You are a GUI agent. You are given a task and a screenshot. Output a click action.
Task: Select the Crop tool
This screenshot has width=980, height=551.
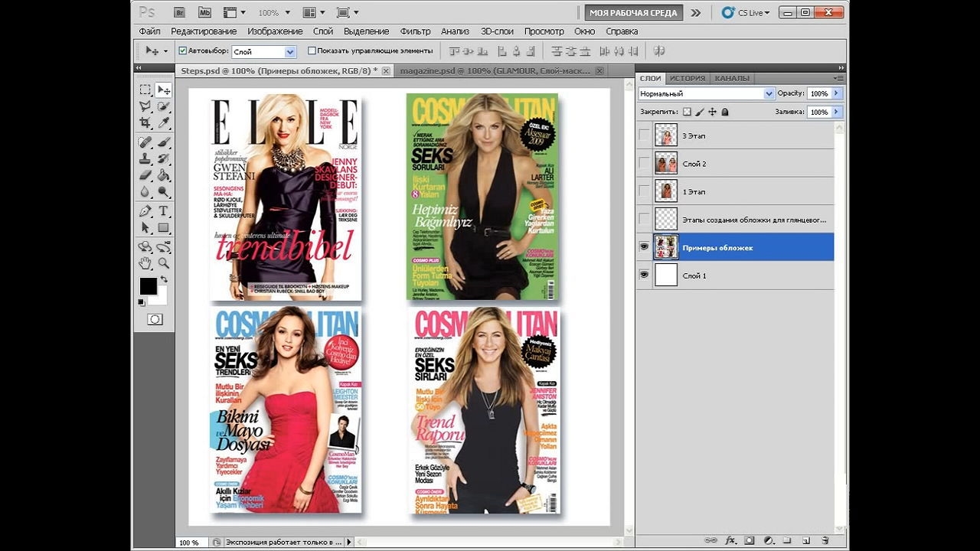point(145,122)
